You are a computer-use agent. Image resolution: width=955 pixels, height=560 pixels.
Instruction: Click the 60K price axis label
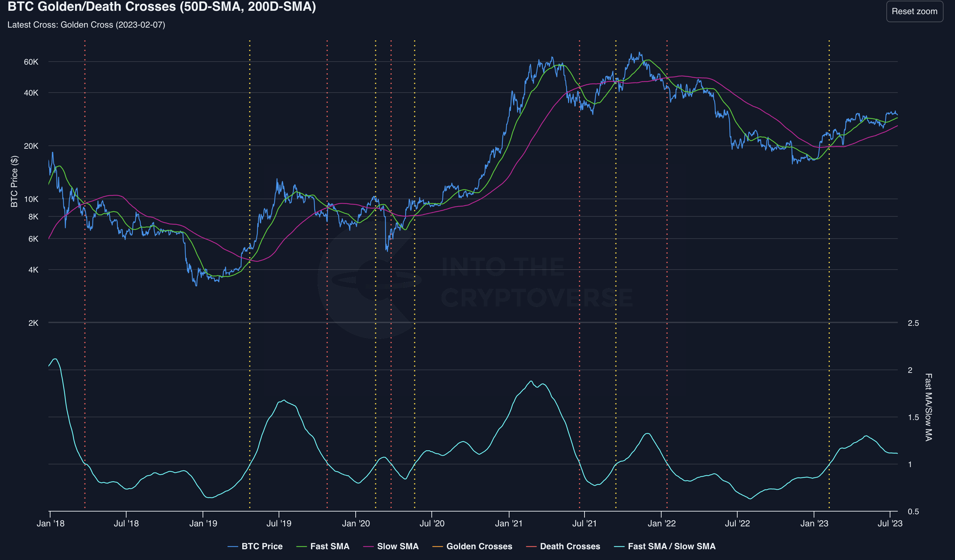pyautogui.click(x=31, y=62)
